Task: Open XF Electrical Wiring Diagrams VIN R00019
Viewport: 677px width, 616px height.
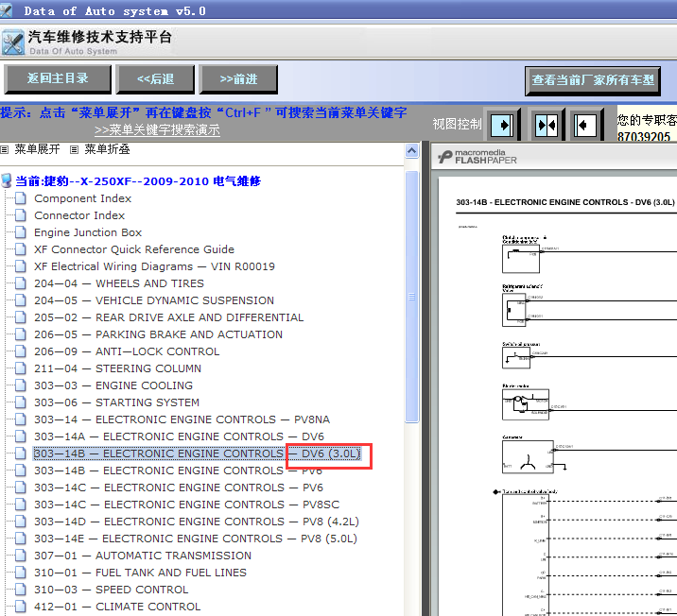Action: tap(154, 266)
